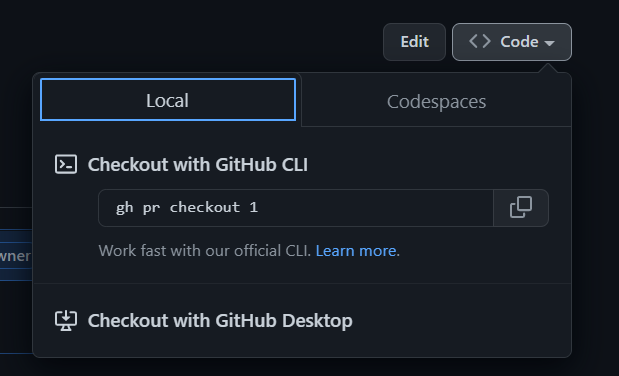Select Checkout with GitHub Desktop
This screenshot has width=619, height=376.
tap(220, 320)
